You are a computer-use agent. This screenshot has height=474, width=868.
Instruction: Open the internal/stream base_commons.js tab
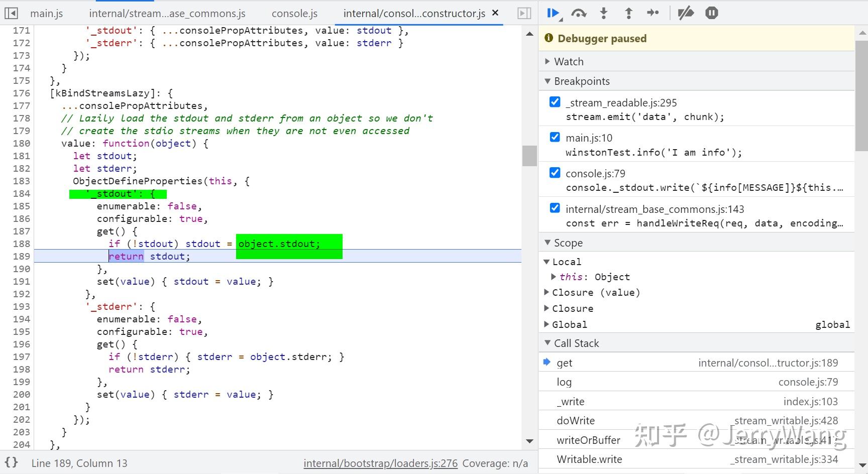(167, 14)
